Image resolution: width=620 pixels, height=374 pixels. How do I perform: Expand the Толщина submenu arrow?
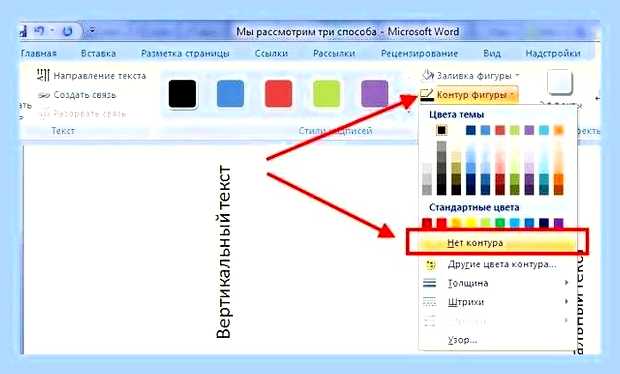pyautogui.click(x=567, y=283)
